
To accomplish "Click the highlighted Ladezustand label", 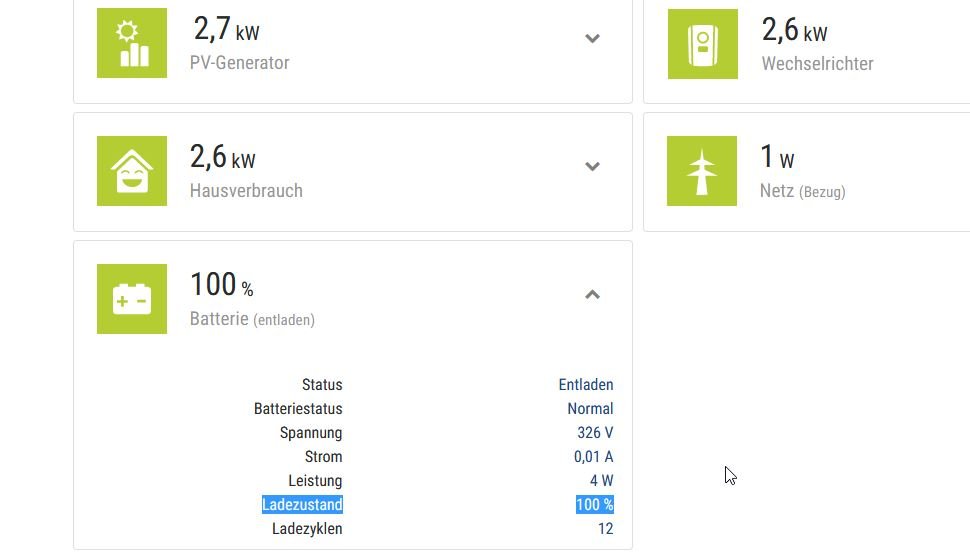I will point(302,505).
